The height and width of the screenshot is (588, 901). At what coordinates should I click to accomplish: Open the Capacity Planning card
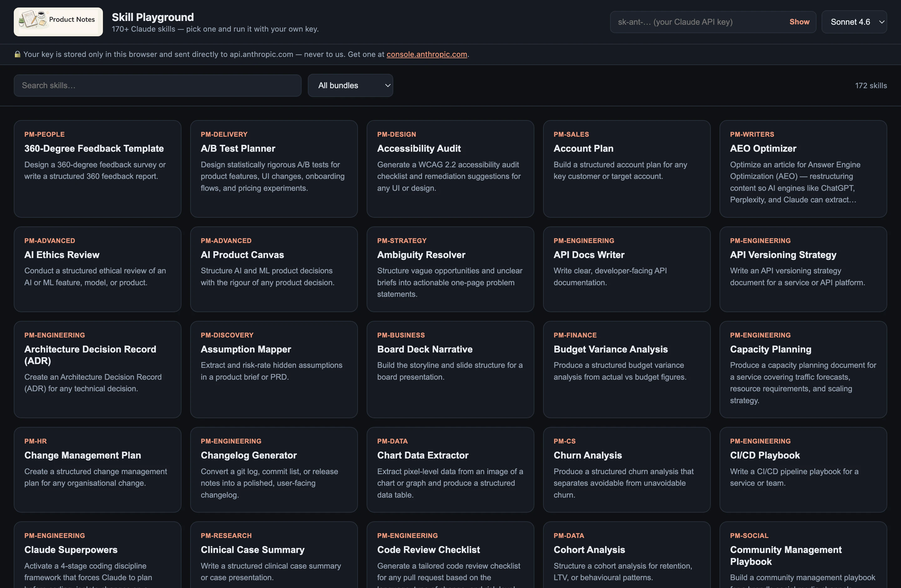[803, 370]
